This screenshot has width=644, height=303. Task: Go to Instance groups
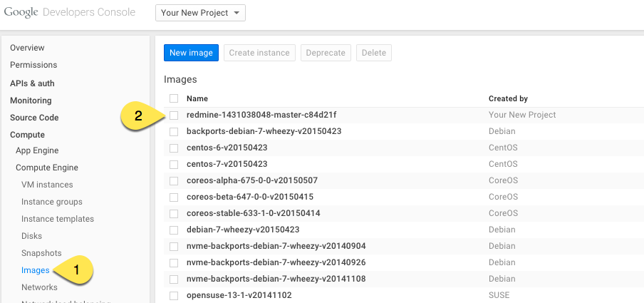pyautogui.click(x=52, y=202)
